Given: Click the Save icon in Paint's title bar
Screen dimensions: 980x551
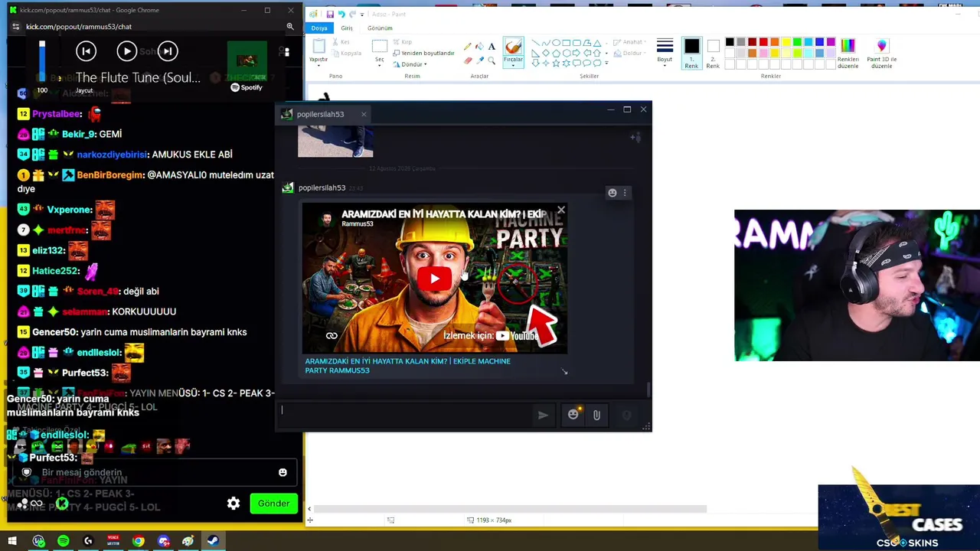Looking at the screenshot, I should point(330,14).
